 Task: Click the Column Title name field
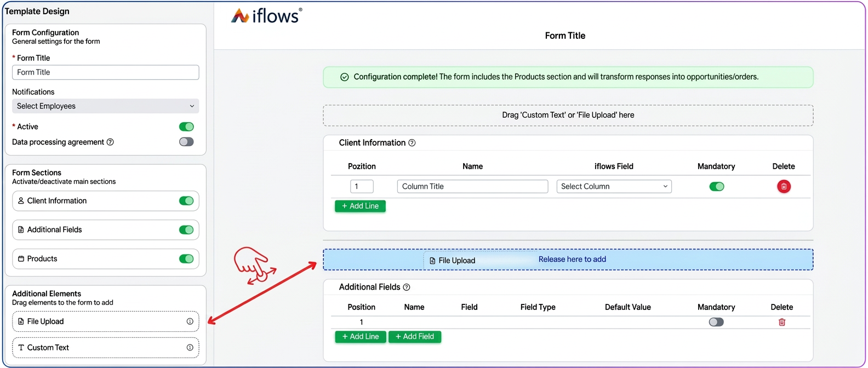(472, 186)
